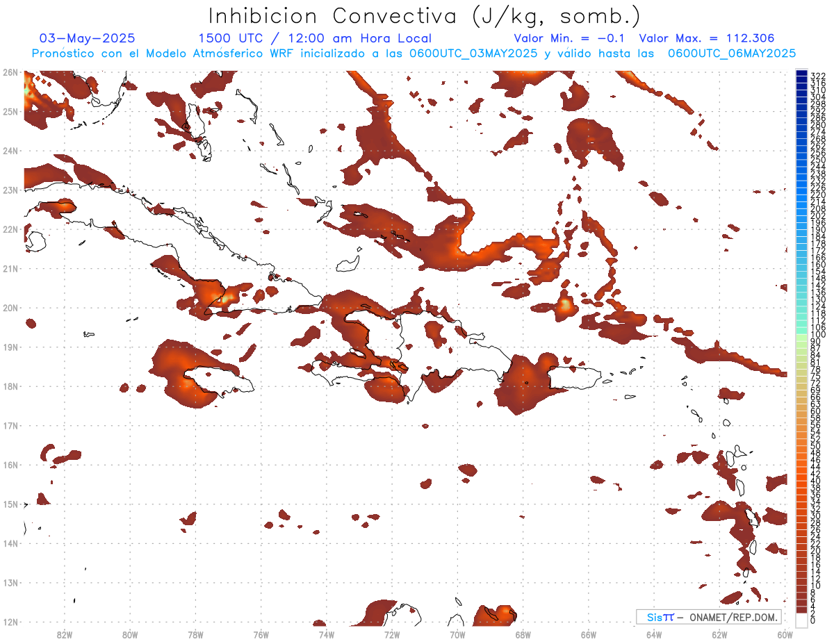
Task: Click the initialization time '0600UTC_03MAY2025'
Action: coord(473,53)
